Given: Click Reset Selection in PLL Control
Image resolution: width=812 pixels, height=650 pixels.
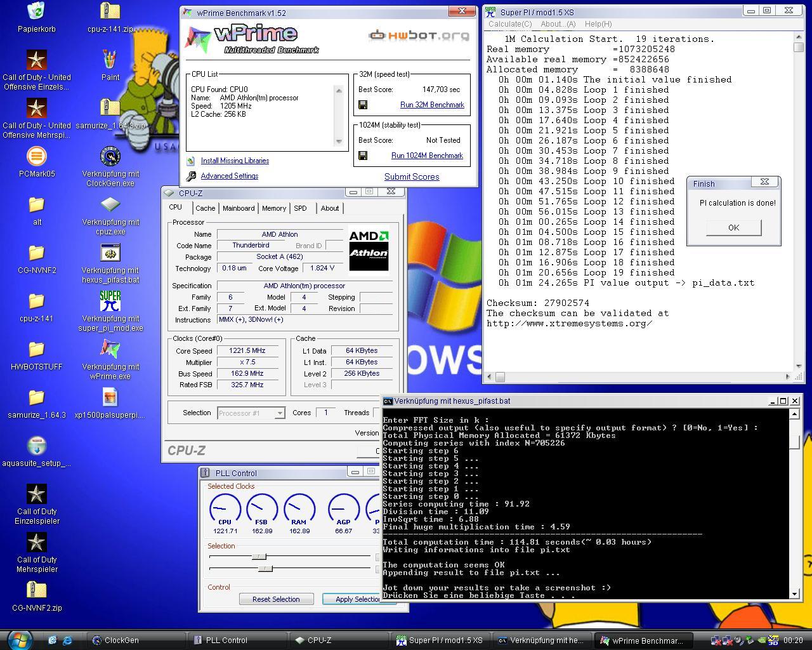Looking at the screenshot, I should point(276,599).
